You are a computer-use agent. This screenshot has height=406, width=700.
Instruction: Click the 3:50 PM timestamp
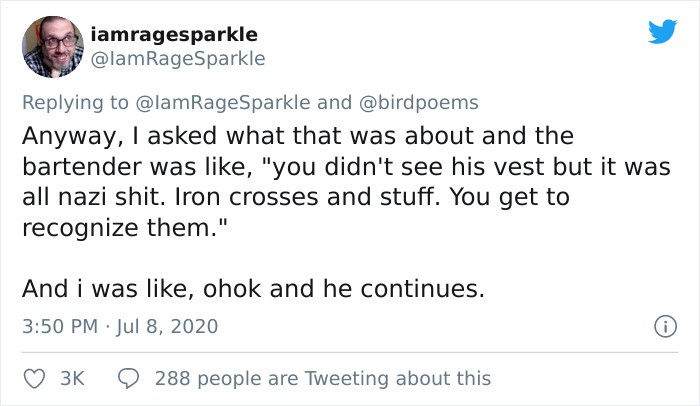pyautogui.click(x=57, y=327)
